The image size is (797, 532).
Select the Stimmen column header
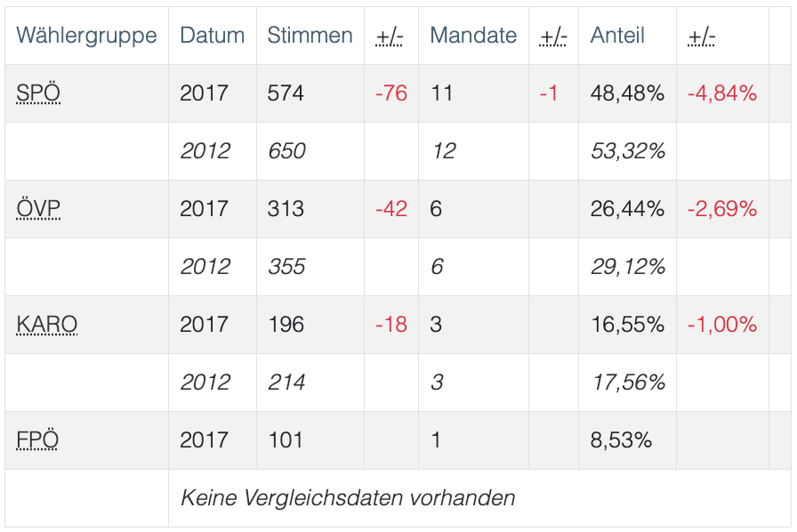(x=310, y=36)
